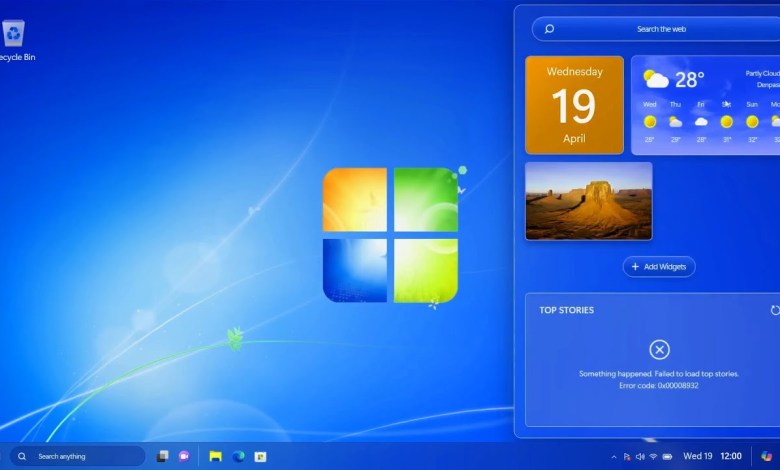Click the flag tray icon
The height and width of the screenshot is (470, 780).
(x=627, y=457)
